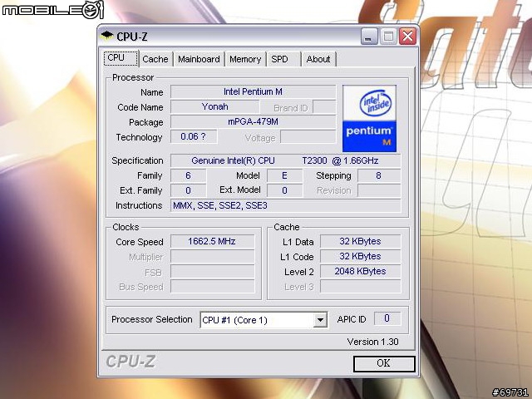Click the Specification field Genuine Intel(R) CPU T2300

285,160
